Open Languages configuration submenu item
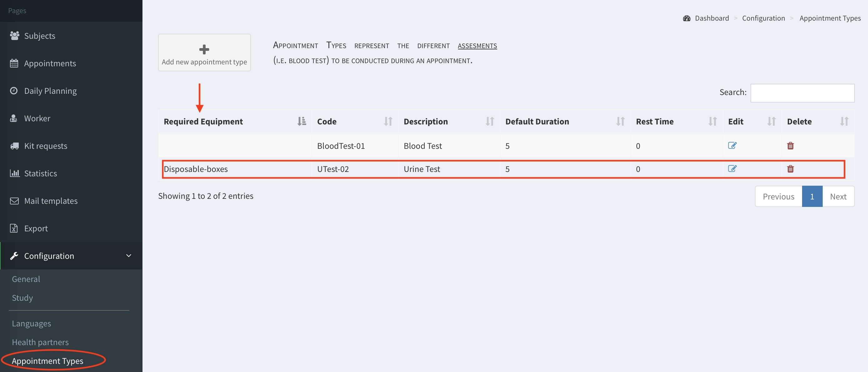 click(31, 323)
